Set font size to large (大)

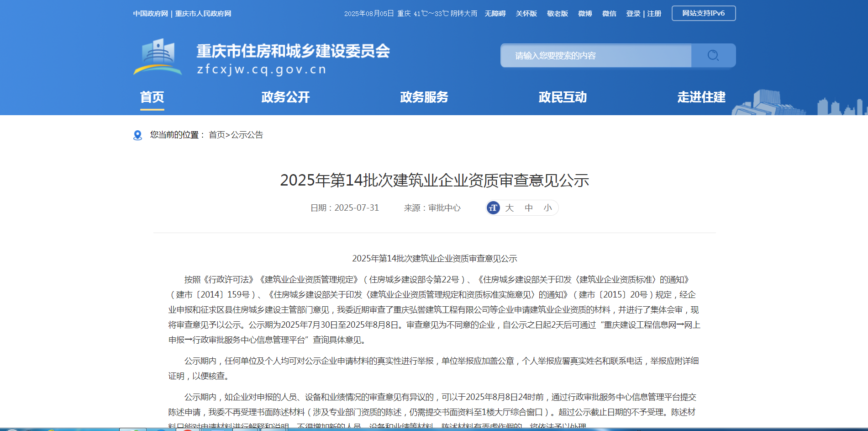(510, 208)
